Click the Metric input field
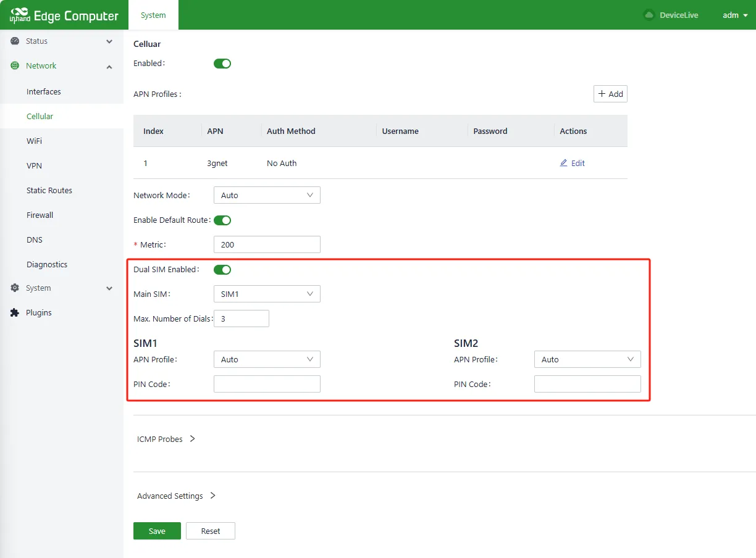The image size is (756, 558). click(267, 244)
